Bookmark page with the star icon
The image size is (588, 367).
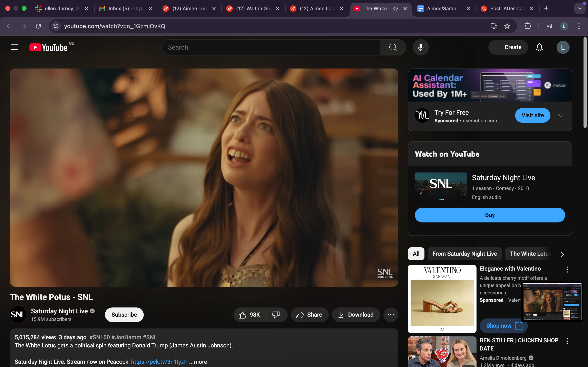coord(507,26)
